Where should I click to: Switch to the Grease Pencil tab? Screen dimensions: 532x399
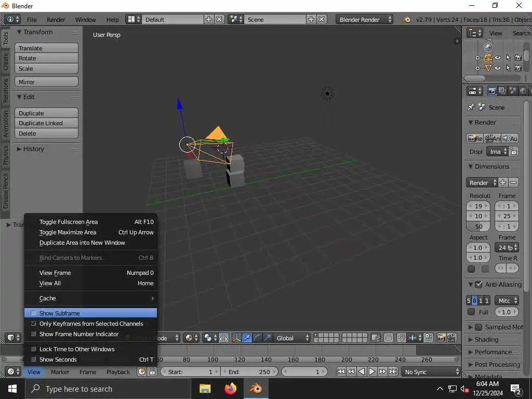click(5, 190)
